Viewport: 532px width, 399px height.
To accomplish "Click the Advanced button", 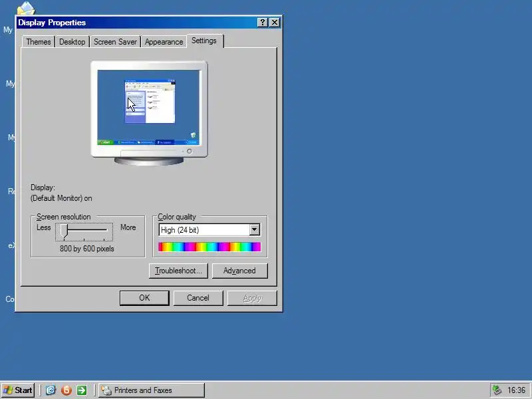I will tap(239, 271).
